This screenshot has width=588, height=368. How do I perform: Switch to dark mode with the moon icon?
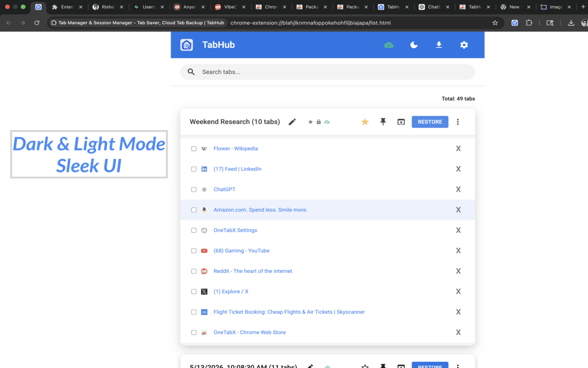(x=414, y=45)
